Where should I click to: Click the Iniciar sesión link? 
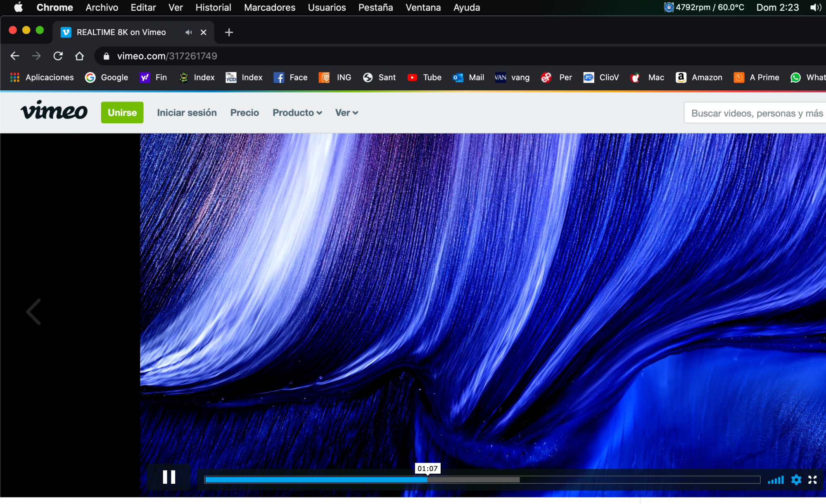click(187, 113)
